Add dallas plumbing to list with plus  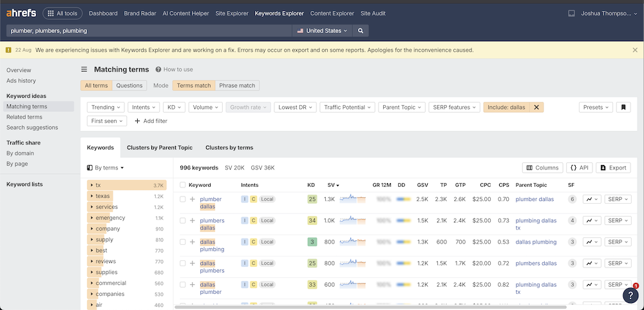pyautogui.click(x=192, y=242)
